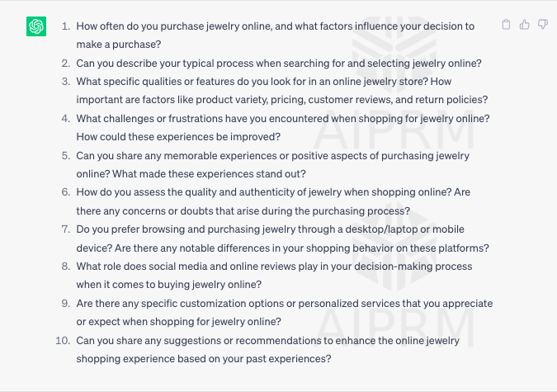
Task: Click question 9 about customization options
Action: click(x=285, y=313)
